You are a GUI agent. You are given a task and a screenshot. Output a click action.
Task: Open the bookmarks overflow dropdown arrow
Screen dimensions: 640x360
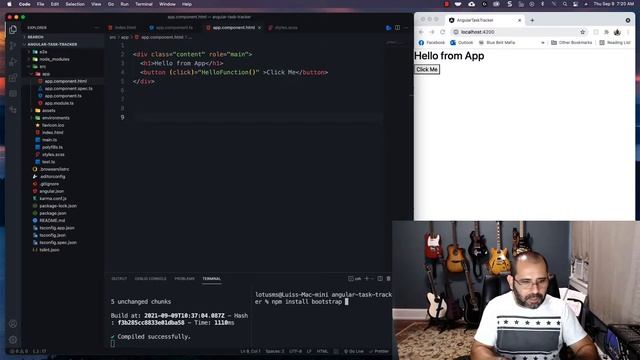(x=542, y=42)
